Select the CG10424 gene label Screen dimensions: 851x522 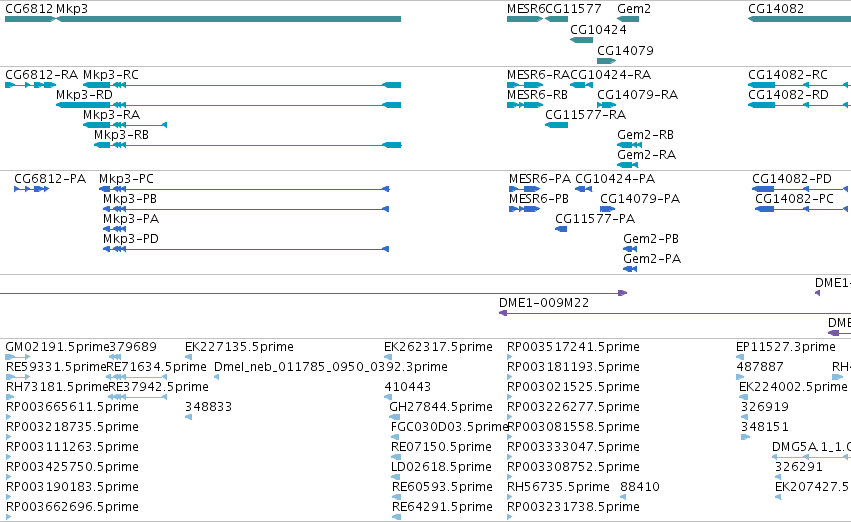pyautogui.click(x=598, y=29)
